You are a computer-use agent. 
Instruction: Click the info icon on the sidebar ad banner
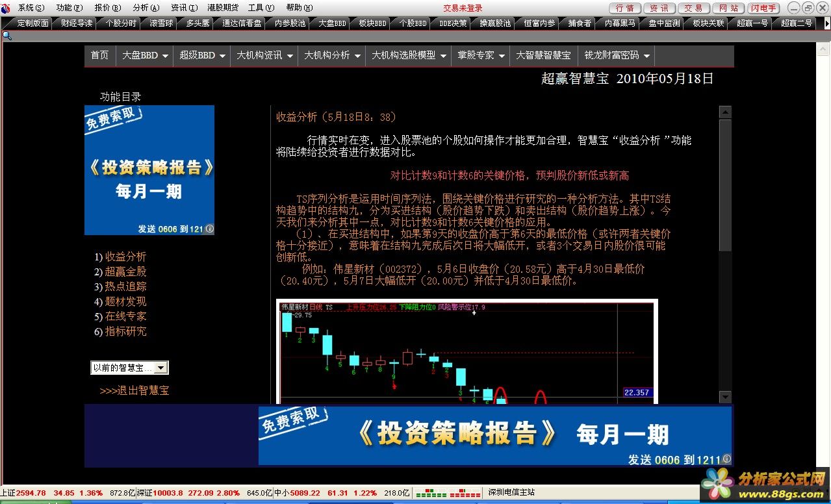[x=210, y=229]
